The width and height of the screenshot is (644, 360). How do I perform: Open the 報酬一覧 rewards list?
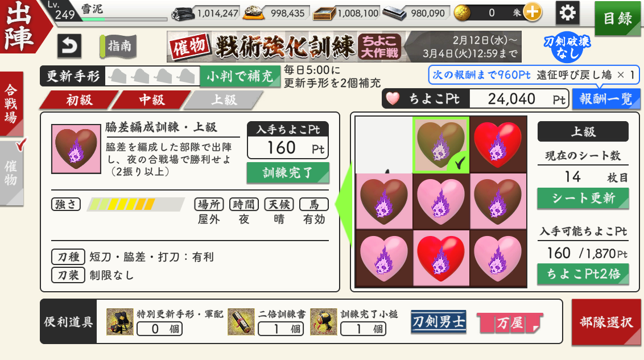point(606,99)
